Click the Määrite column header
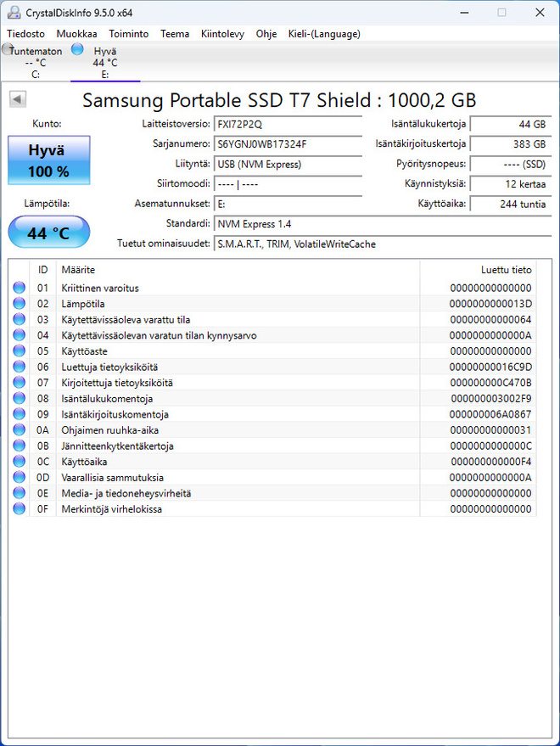The height and width of the screenshot is (746, 560). click(238, 270)
